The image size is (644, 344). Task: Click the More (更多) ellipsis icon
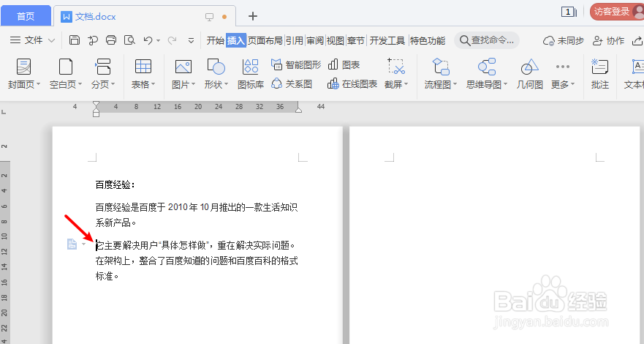(563, 66)
